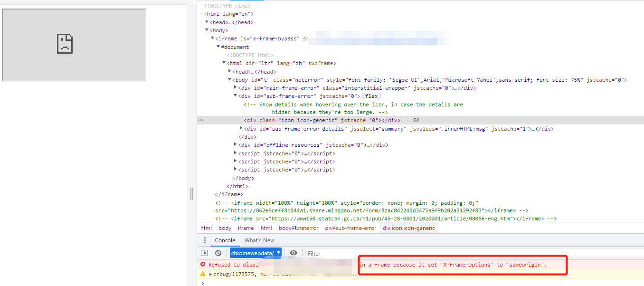Expand the crbug/1173575 warning message
Screen dimensions: 644x286
pyautogui.click(x=210, y=274)
